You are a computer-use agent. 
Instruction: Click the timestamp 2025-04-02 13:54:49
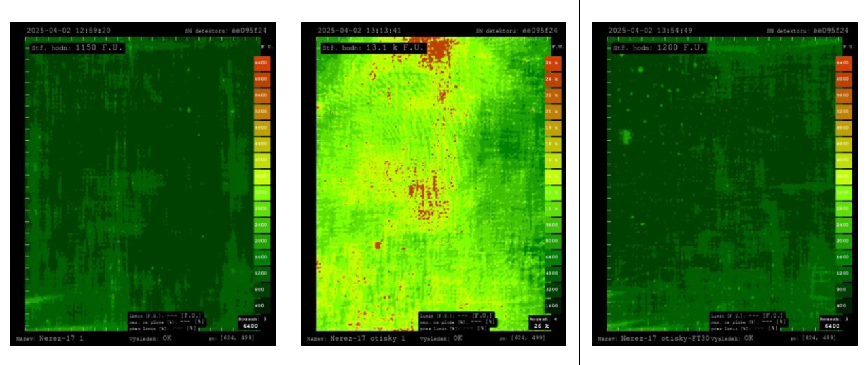point(650,31)
